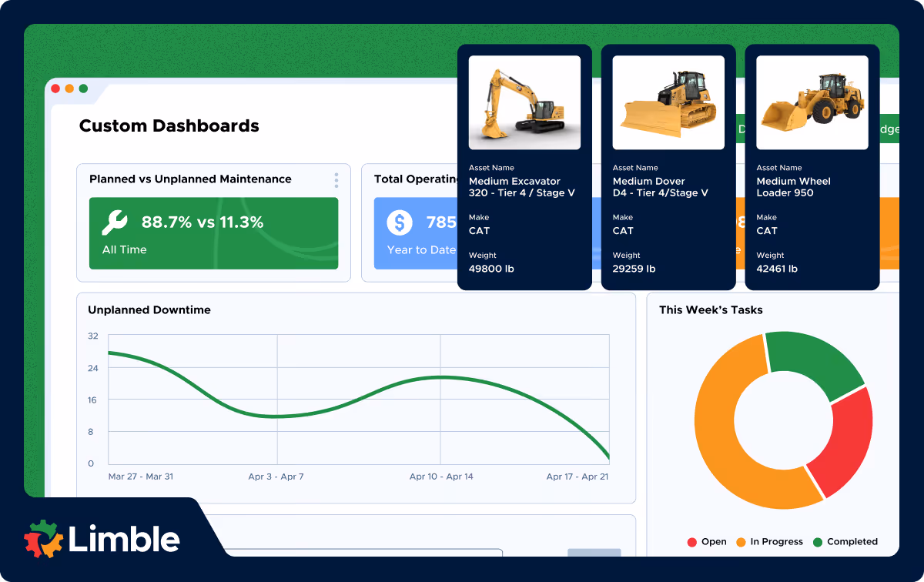
Task: Open the Medium Excavator asset image
Action: point(524,102)
